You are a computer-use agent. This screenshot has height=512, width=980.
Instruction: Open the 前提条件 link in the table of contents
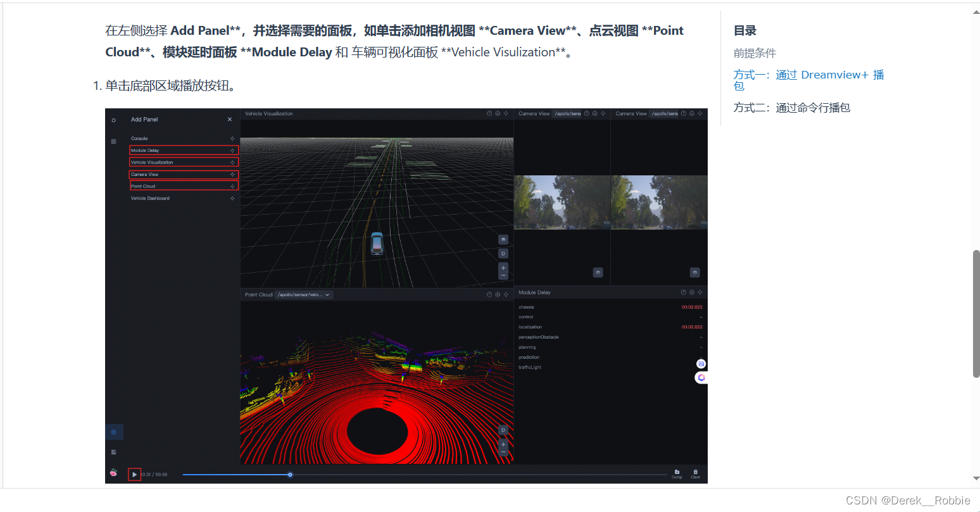click(x=755, y=53)
